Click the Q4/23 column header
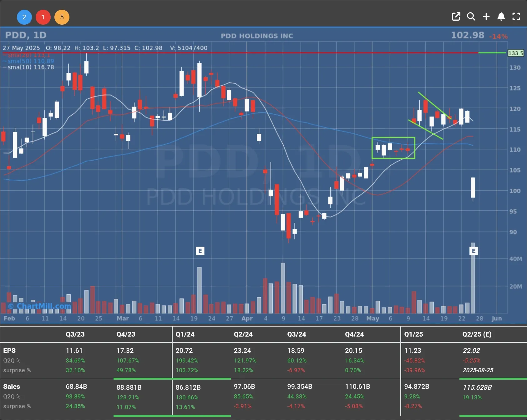 point(126,334)
